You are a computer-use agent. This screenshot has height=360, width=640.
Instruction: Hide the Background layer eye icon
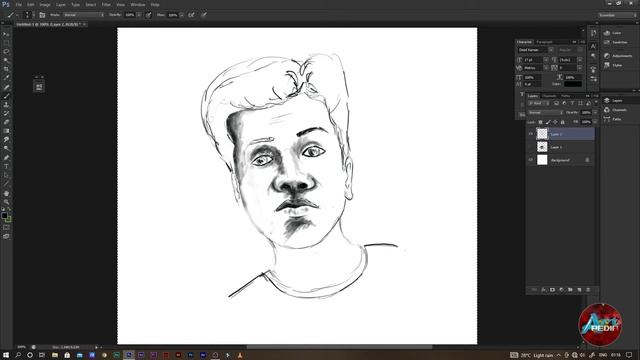click(x=531, y=160)
